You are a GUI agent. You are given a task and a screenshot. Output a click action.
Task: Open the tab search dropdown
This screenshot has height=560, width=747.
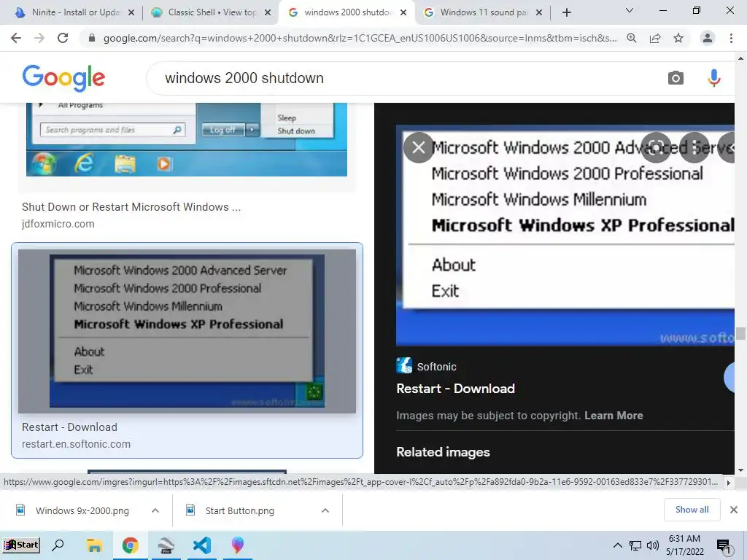pos(630,10)
